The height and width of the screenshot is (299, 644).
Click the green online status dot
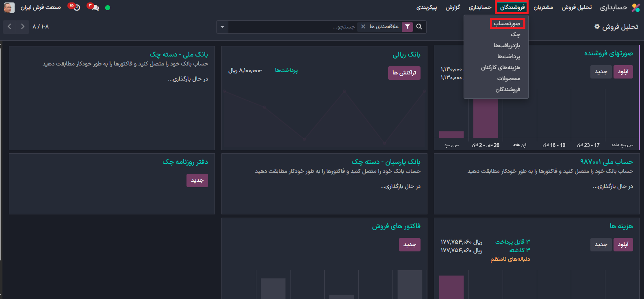coord(108,8)
